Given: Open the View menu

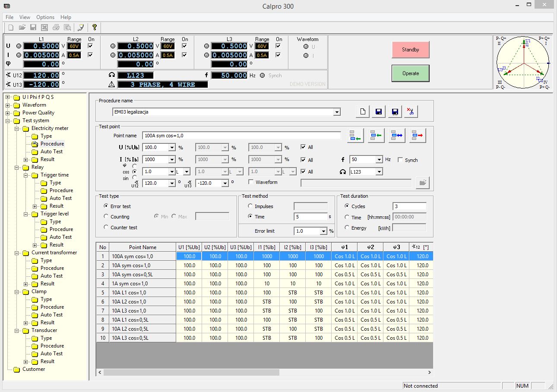Looking at the screenshot, I should tap(25, 17).
